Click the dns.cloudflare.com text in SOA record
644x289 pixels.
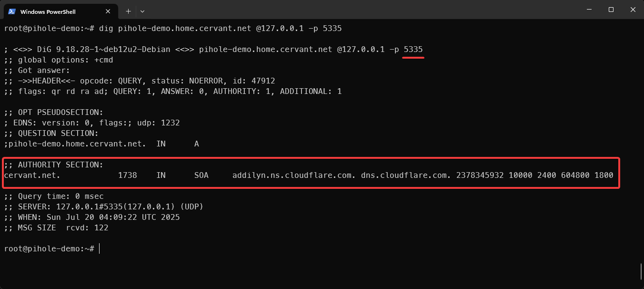(406, 175)
